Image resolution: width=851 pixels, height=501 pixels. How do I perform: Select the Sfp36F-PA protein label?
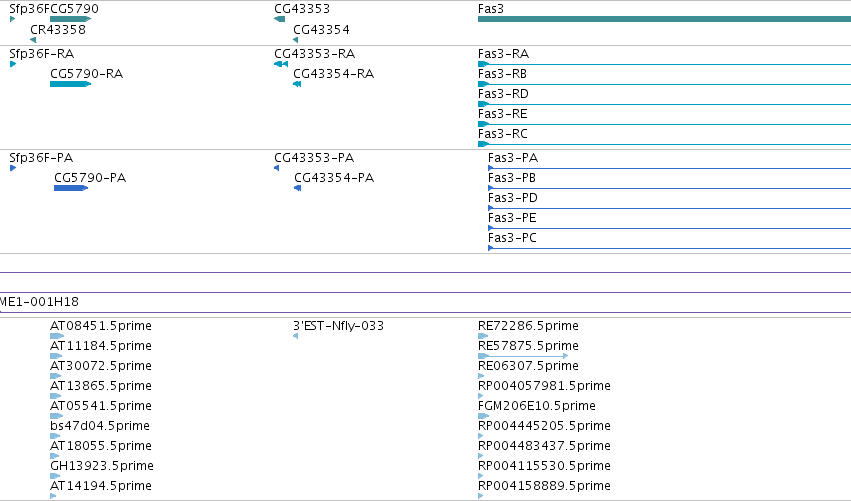tap(41, 158)
